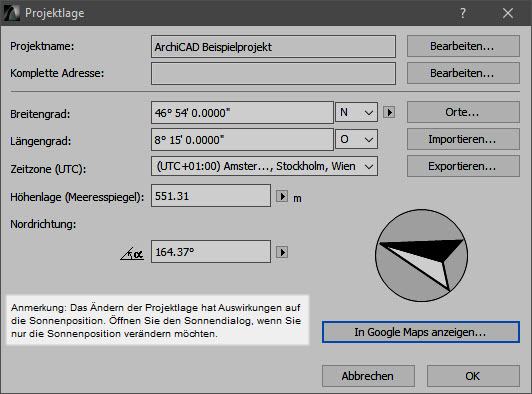Click the Zeitzone (UTC) label

click(48, 169)
